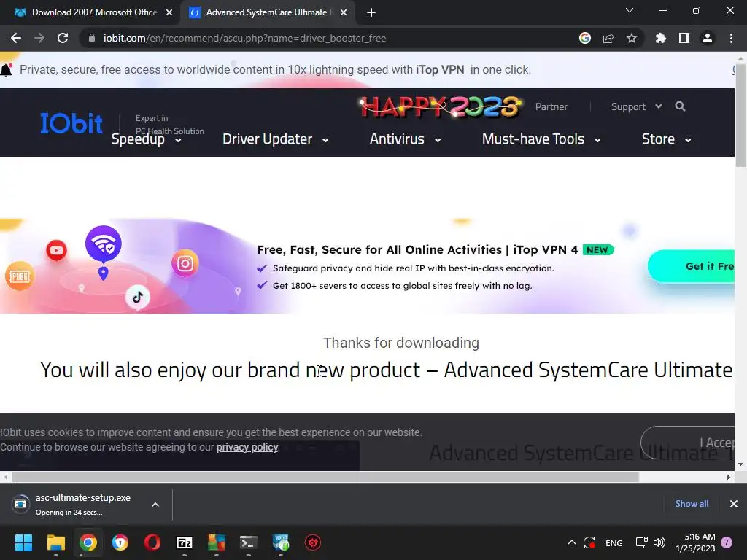Open a new browser tab

371,12
